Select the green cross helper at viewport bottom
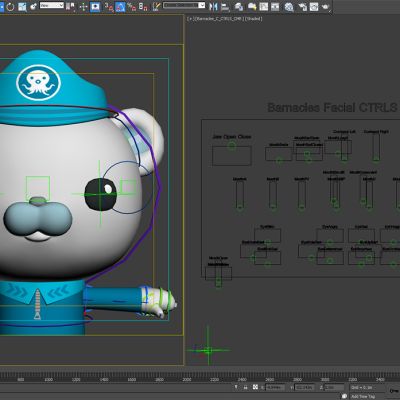400x400 pixels. click(x=208, y=350)
